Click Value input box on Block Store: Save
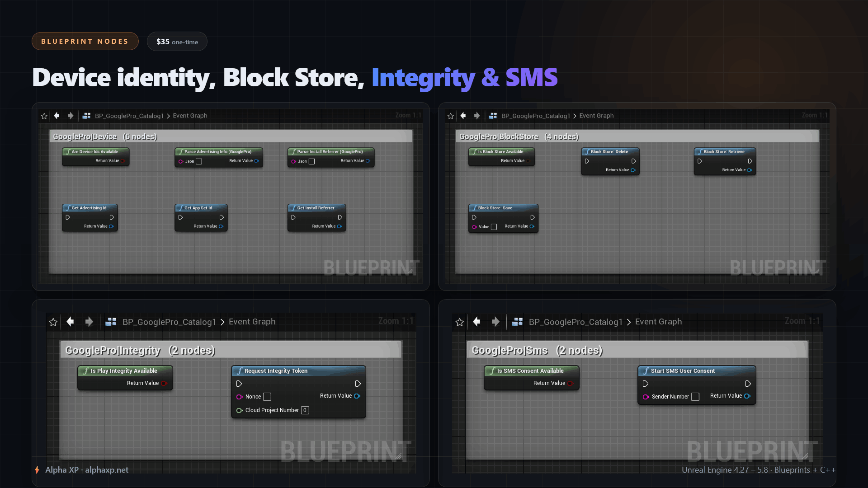The width and height of the screenshot is (868, 488). click(494, 227)
